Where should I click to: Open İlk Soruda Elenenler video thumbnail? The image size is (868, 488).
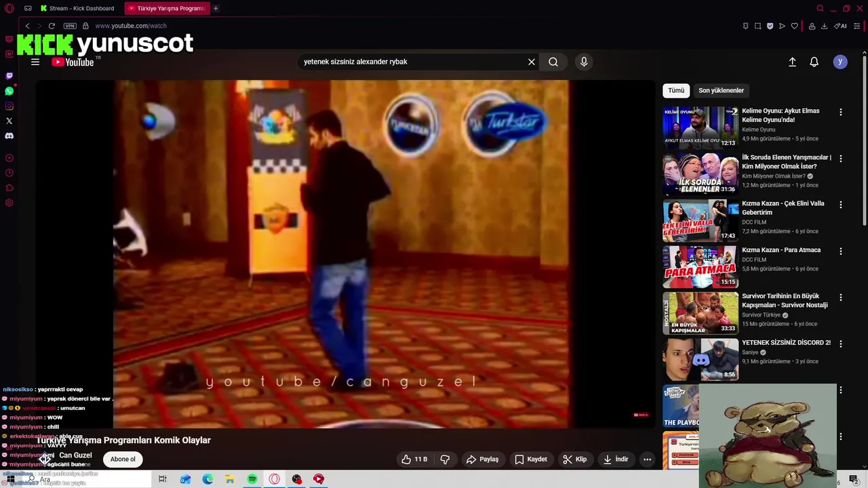pyautogui.click(x=701, y=174)
